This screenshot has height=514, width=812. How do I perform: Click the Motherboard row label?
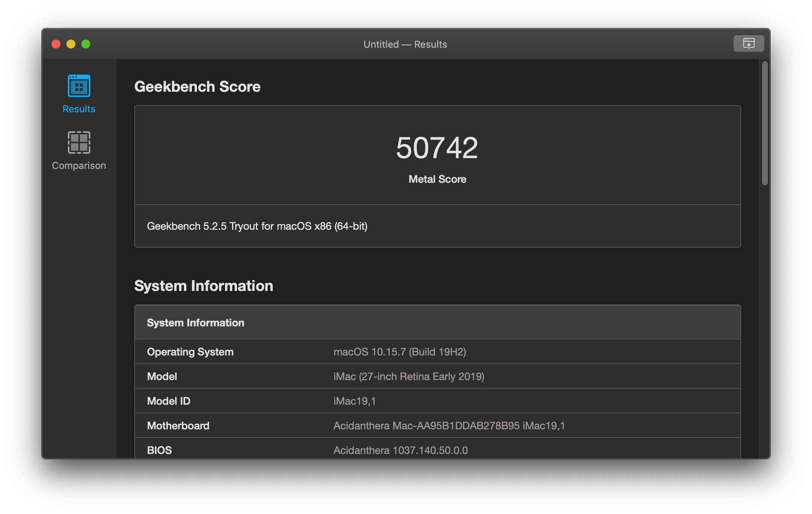click(x=178, y=426)
